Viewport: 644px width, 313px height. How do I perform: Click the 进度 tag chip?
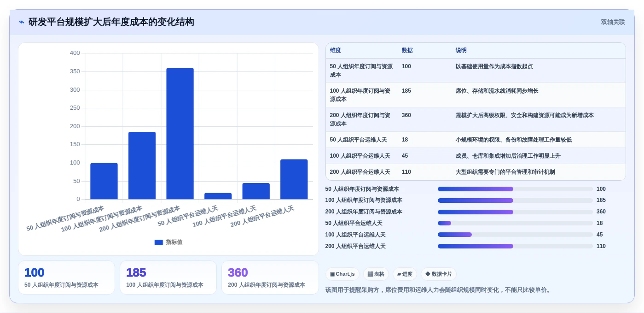pyautogui.click(x=405, y=274)
